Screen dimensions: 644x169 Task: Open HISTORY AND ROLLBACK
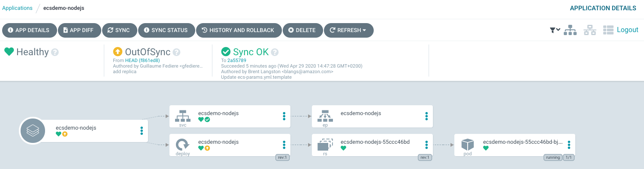[239, 30]
